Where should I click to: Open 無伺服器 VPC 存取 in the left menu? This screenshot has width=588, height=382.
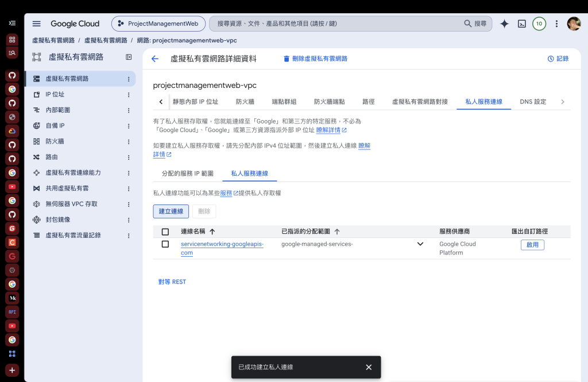[x=71, y=204]
